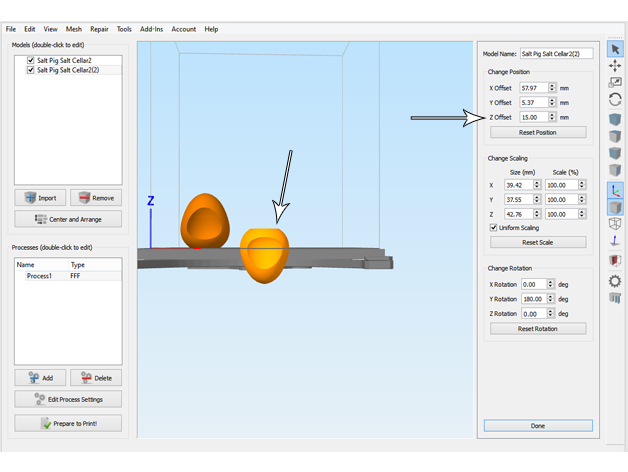Viewport: 628px width, 472px height.
Task: Pick the rotate models tool
Action: click(x=615, y=100)
